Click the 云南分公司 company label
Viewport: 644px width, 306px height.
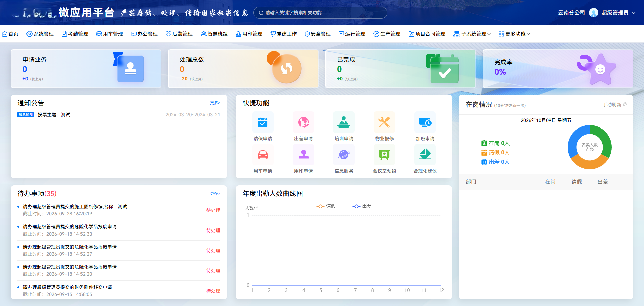point(571,13)
